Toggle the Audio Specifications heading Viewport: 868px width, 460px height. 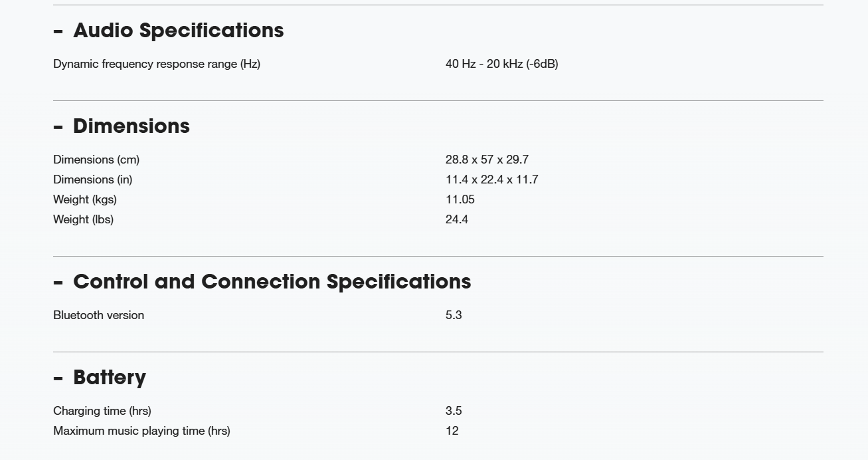pos(179,31)
